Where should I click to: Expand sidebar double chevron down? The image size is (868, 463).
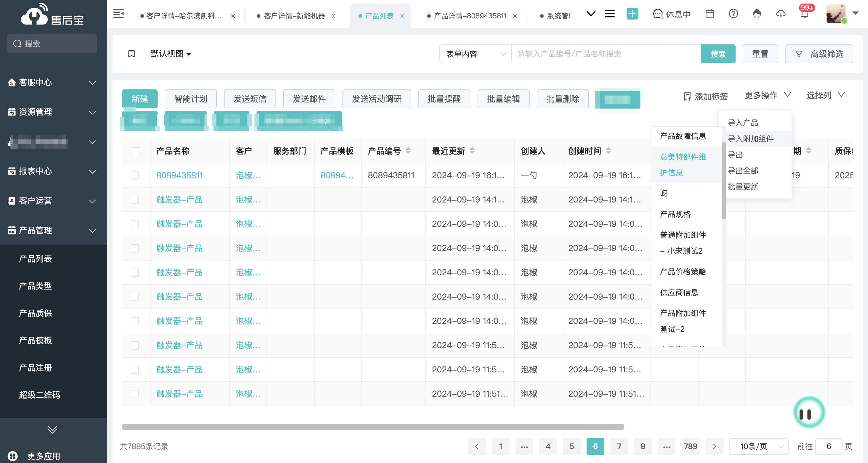[52, 429]
